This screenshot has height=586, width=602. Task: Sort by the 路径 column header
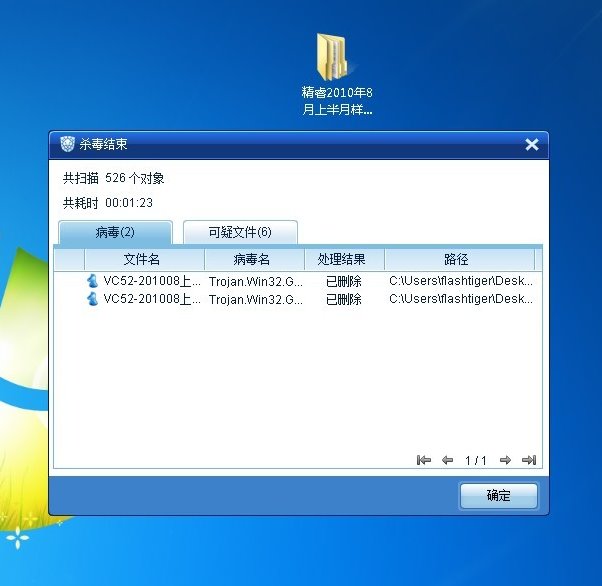pos(459,259)
